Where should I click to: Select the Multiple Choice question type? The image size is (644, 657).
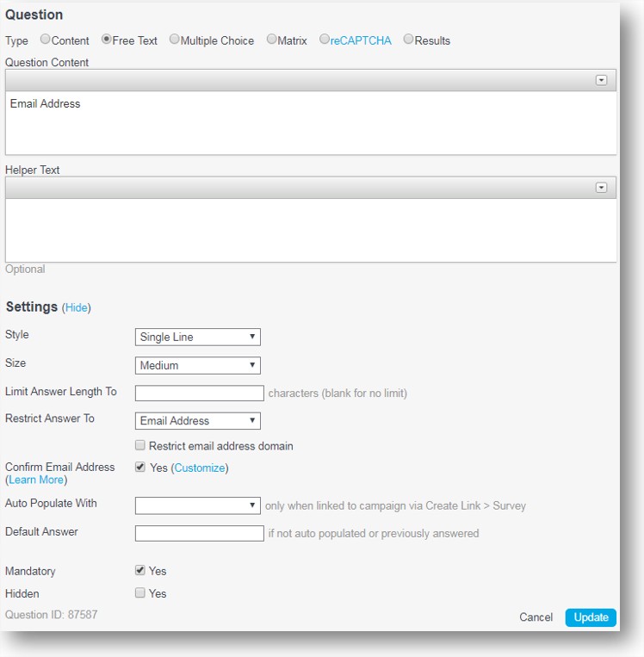tap(174, 40)
